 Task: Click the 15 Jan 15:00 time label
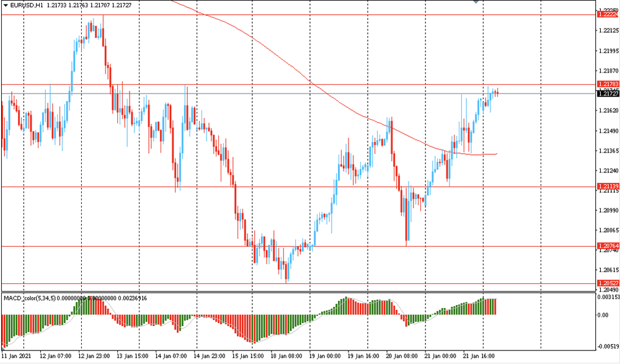248,356
